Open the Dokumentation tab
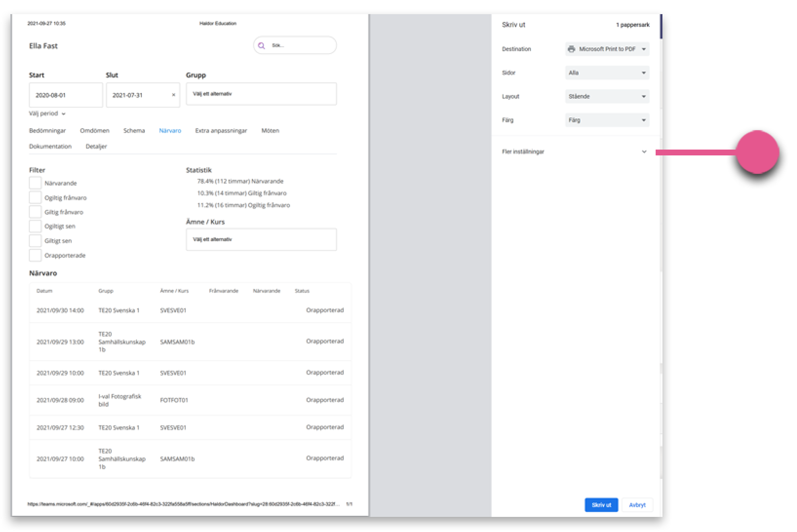Screen dimensions: 797x532 pos(50,146)
